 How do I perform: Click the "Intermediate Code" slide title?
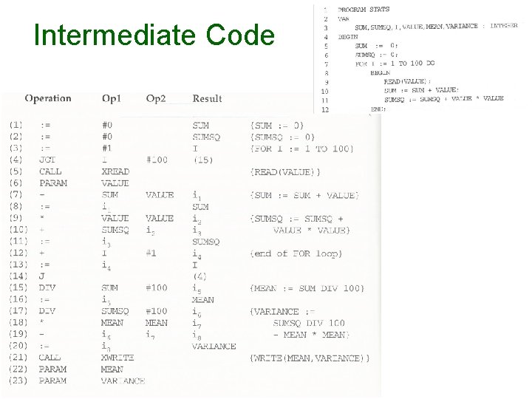(154, 35)
